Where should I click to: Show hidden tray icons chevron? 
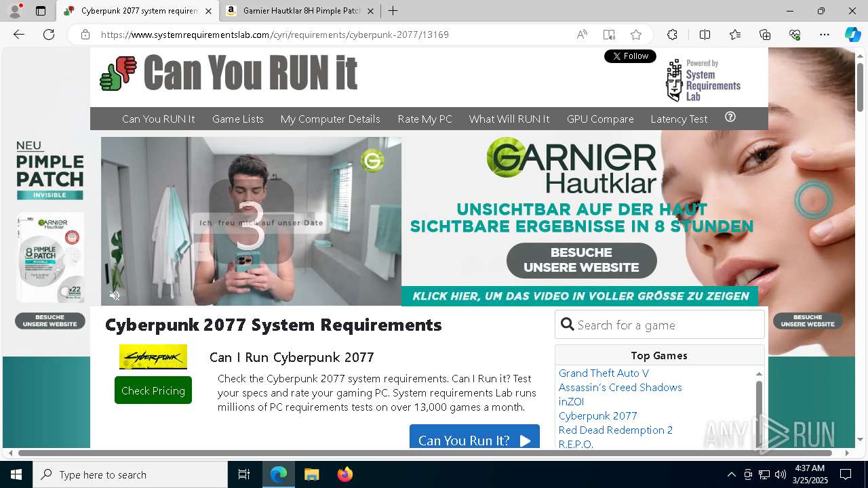tap(731, 474)
